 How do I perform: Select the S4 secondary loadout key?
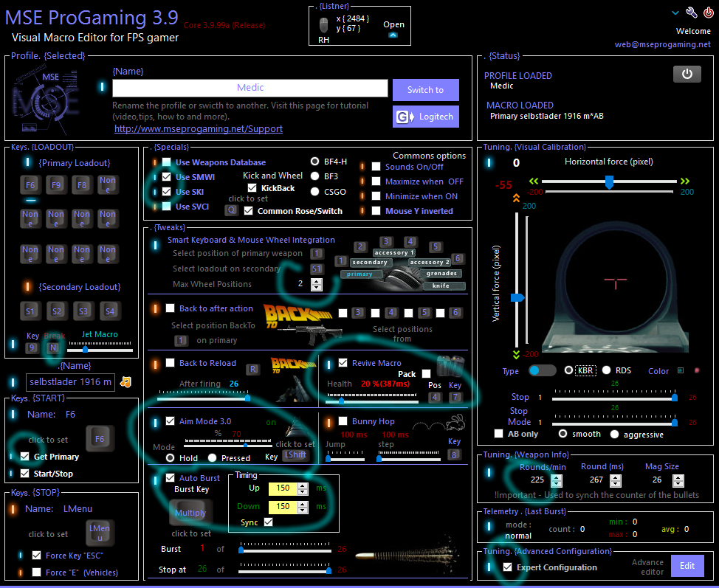click(x=109, y=311)
